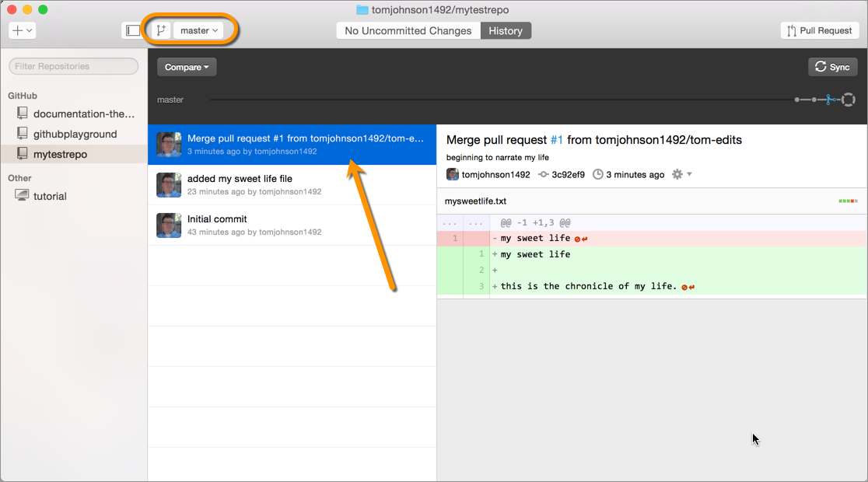The width and height of the screenshot is (868, 482).
Task: Select the 'added my sweet life file' commit
Action: 292,184
